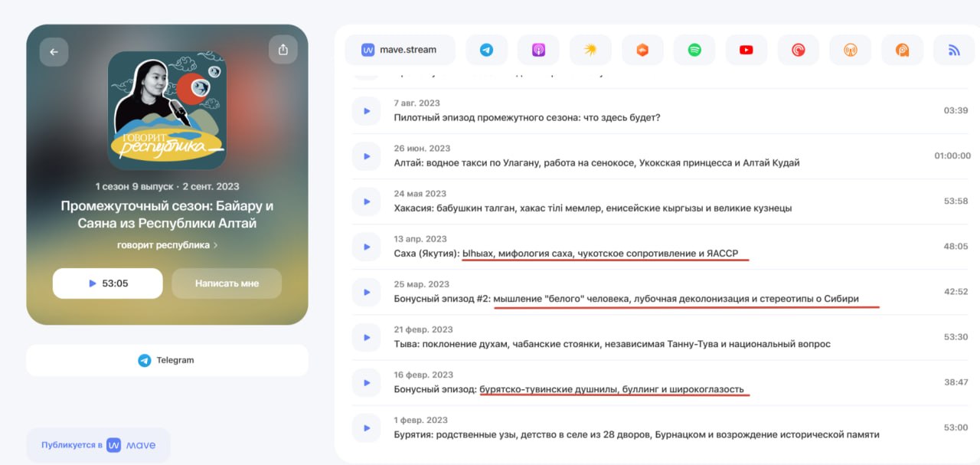980x465 pixels.
Task: Click the share icon on the cover card
Action: [x=283, y=49]
